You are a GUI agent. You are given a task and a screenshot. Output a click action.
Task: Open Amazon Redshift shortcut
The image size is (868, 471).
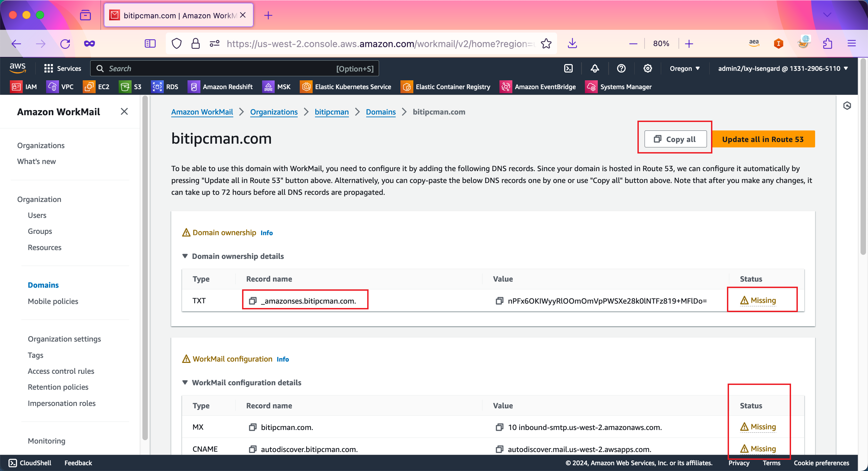pos(220,87)
